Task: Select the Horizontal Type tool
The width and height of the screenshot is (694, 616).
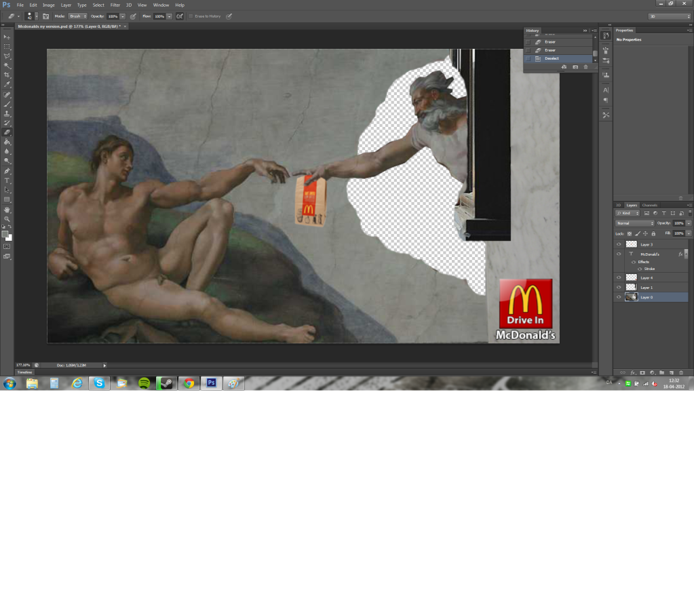Action: (x=7, y=180)
